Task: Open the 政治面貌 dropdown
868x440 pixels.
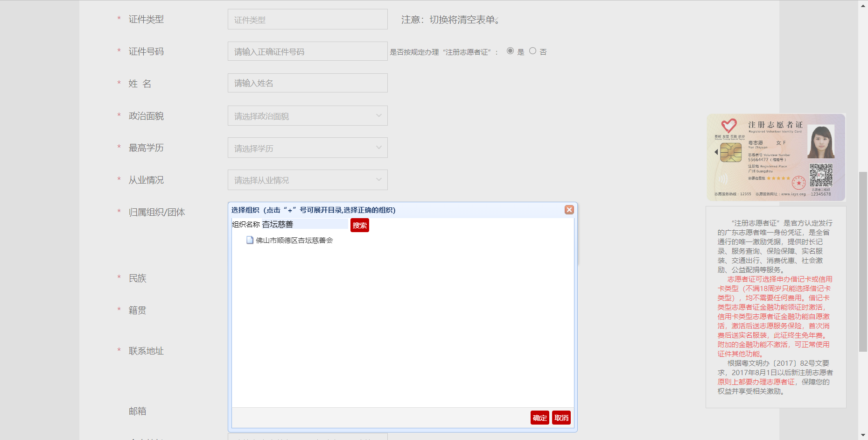Action: tap(308, 116)
